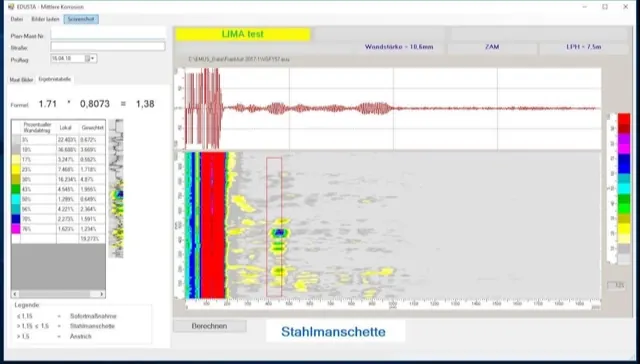The image size is (640, 364).
Task: Click the Sofortmaßnahme legend entry
Action: point(93,316)
